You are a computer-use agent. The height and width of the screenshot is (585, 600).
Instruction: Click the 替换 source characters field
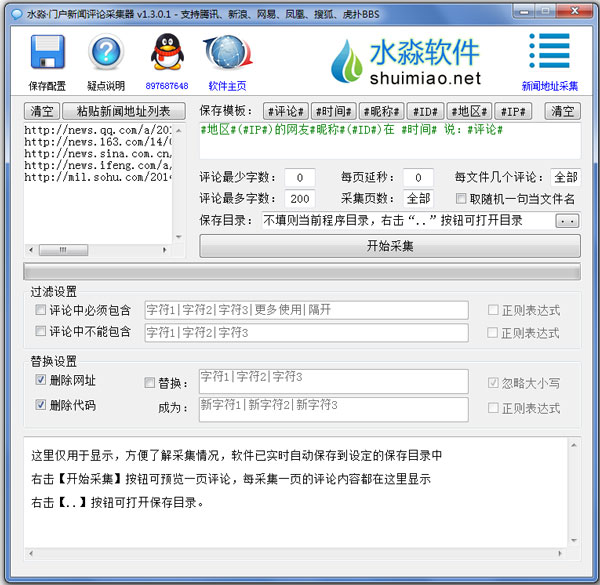point(334,381)
